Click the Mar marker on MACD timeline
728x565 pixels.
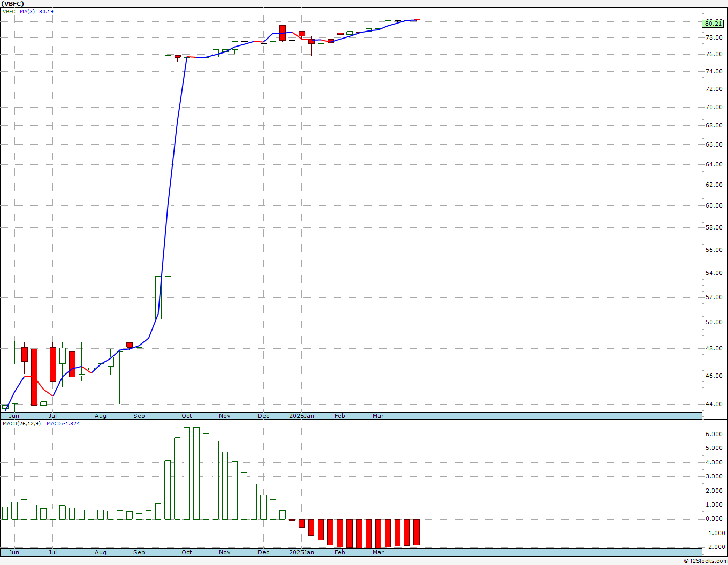click(378, 552)
